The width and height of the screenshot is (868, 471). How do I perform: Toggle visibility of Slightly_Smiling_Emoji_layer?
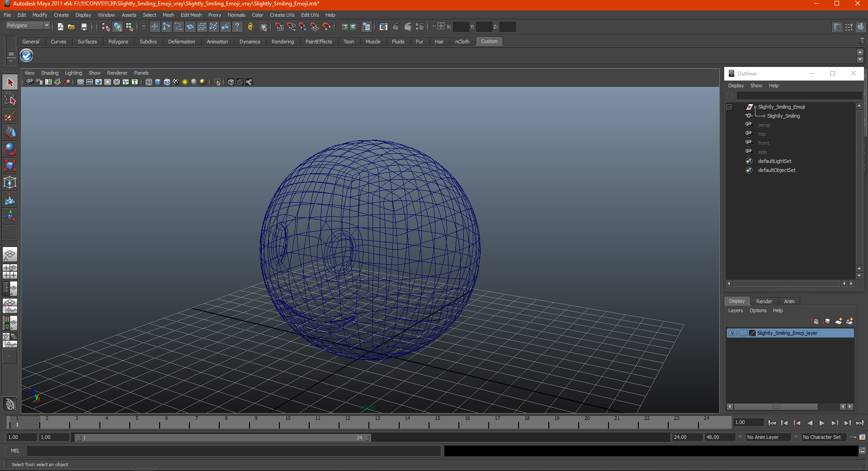[x=732, y=333]
